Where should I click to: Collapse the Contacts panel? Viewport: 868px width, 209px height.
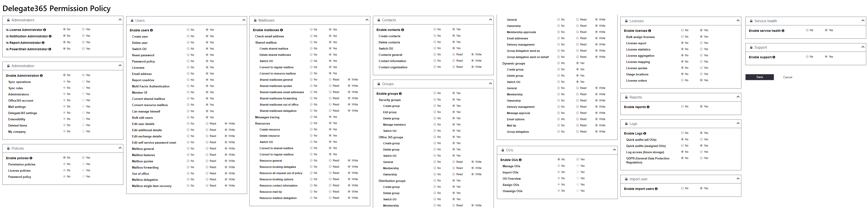tap(490, 20)
